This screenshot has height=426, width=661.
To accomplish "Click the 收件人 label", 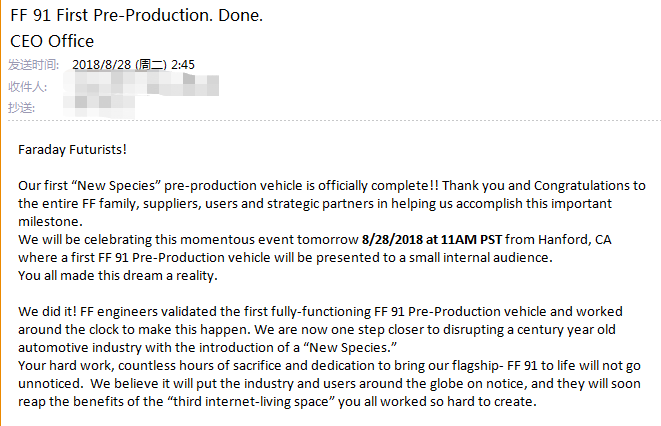I will 27,86.
